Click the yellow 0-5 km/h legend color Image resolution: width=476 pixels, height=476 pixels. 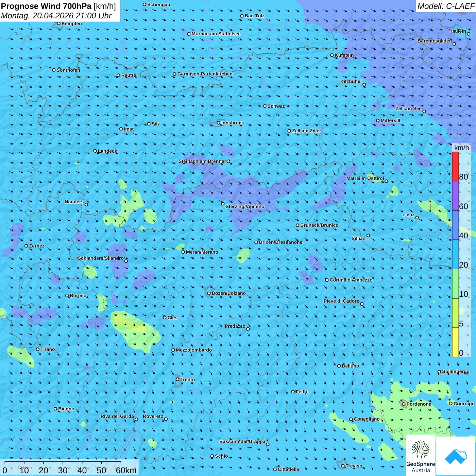click(455, 342)
